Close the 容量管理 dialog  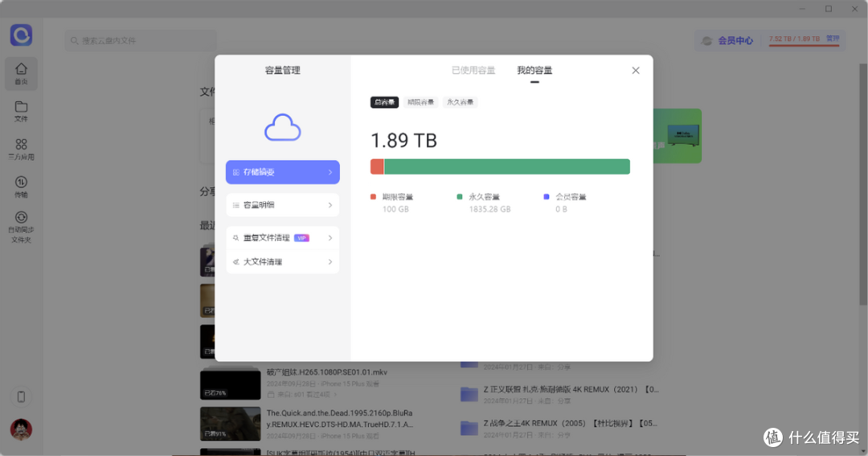point(636,70)
